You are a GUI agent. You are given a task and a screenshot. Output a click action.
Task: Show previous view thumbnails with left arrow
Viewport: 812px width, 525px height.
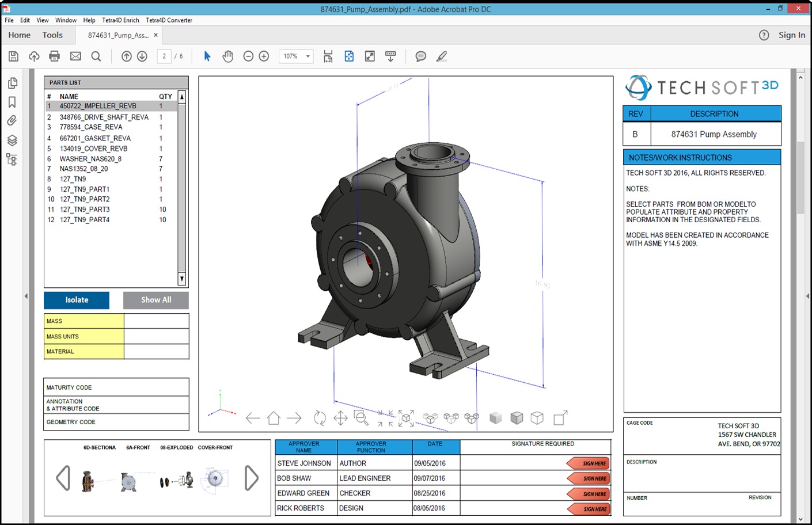point(63,478)
